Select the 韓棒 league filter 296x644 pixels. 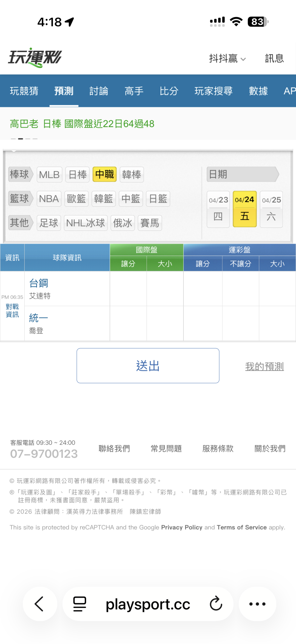pyautogui.click(x=132, y=175)
